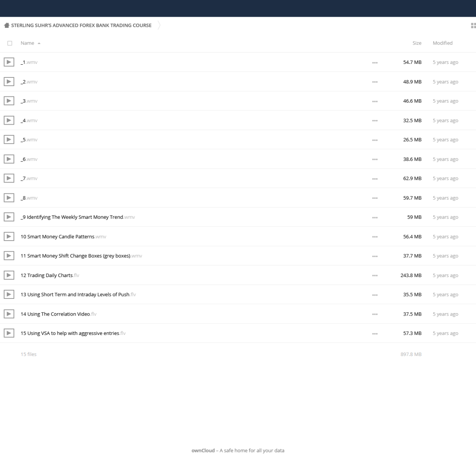Sort by Size column header

pos(417,43)
